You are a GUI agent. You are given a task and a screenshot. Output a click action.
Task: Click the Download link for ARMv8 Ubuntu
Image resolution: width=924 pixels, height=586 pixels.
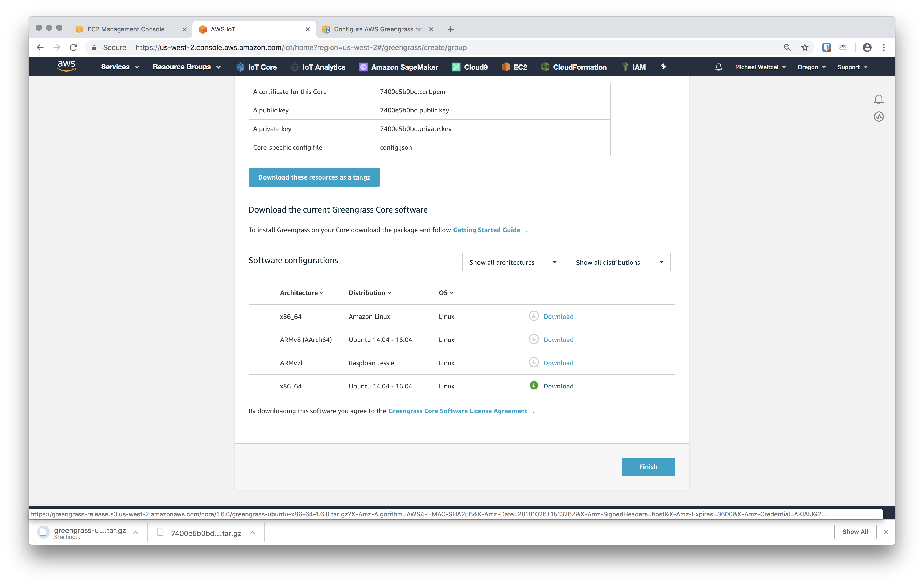558,339
